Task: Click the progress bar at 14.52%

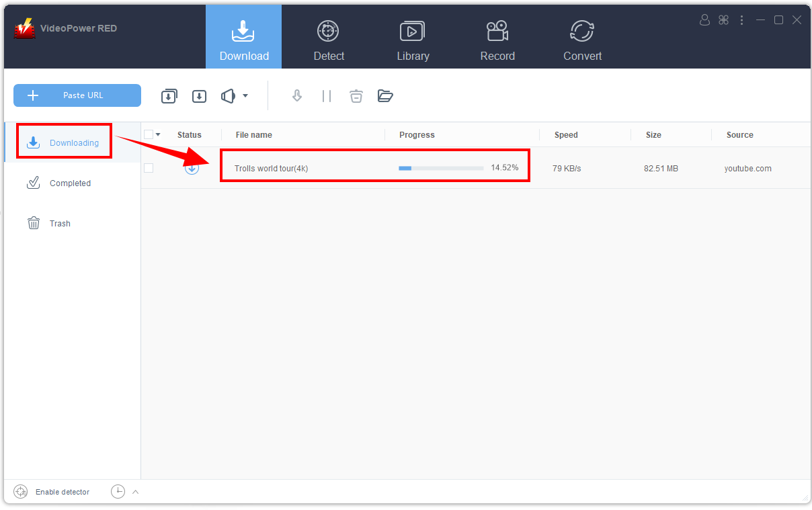Action: (441, 168)
